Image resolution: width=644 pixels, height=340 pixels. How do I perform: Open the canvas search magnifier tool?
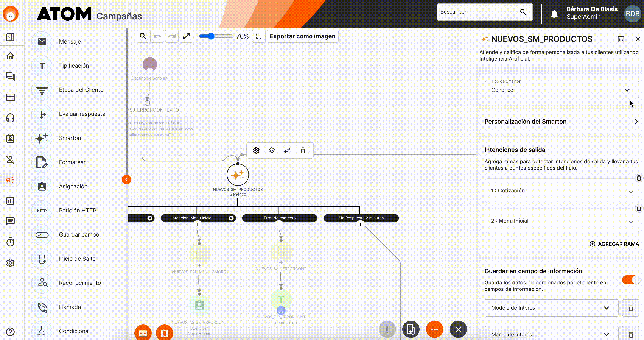[143, 36]
